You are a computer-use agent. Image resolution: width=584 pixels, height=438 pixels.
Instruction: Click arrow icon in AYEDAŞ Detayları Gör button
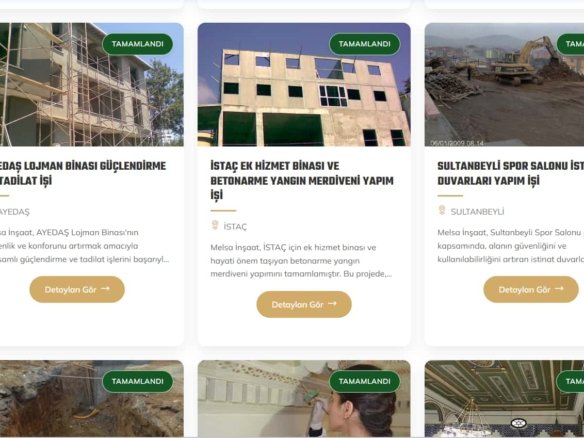click(x=105, y=289)
